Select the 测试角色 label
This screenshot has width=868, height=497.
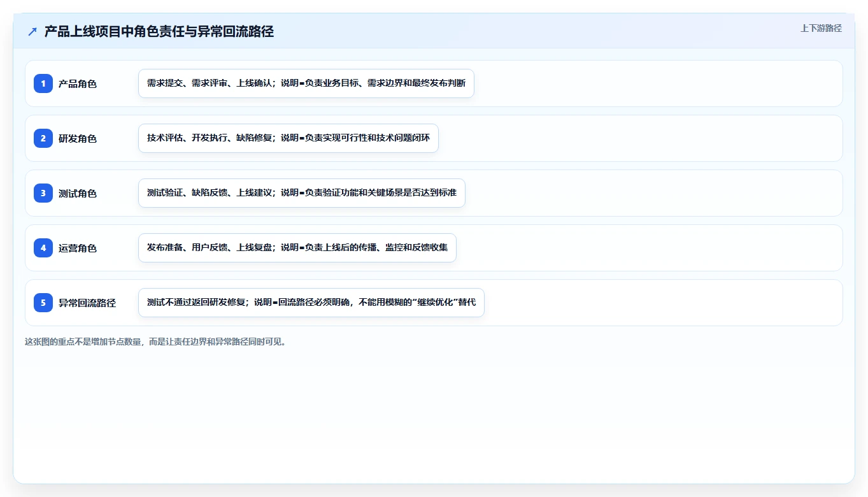click(x=78, y=193)
